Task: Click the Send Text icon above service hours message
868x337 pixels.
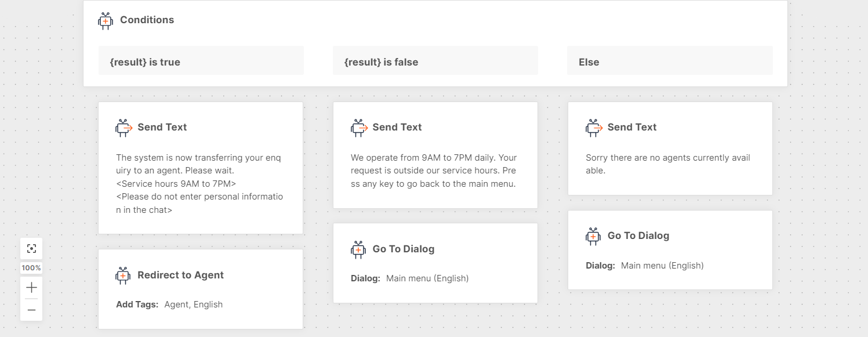Action: (359, 128)
